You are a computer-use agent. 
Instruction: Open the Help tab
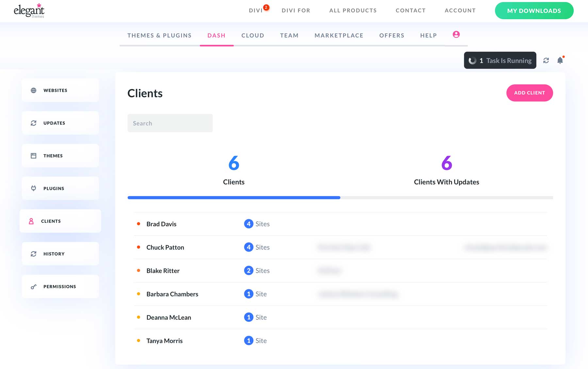[428, 35]
